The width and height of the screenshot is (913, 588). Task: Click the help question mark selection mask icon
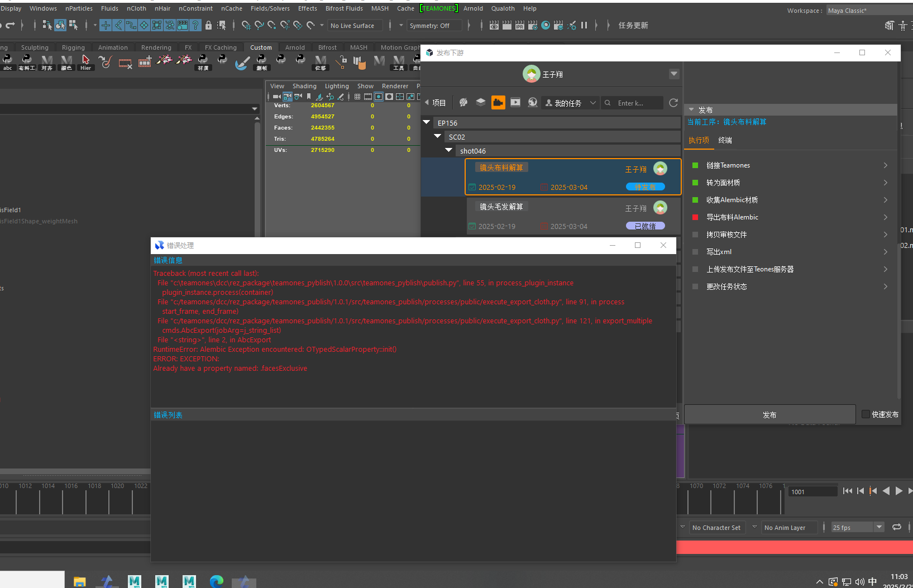(195, 25)
